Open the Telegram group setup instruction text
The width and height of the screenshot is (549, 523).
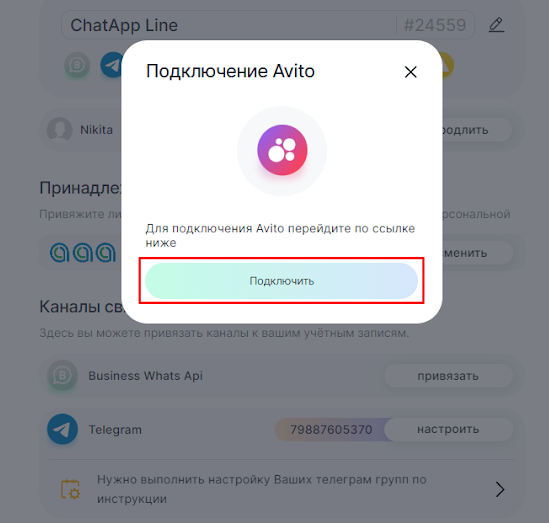click(262, 489)
